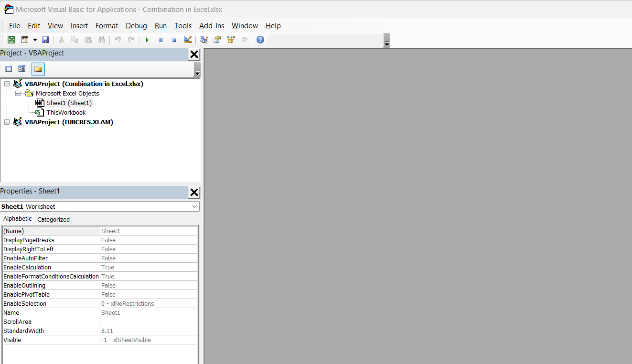Toggle Folders button in Project panel

pos(38,69)
